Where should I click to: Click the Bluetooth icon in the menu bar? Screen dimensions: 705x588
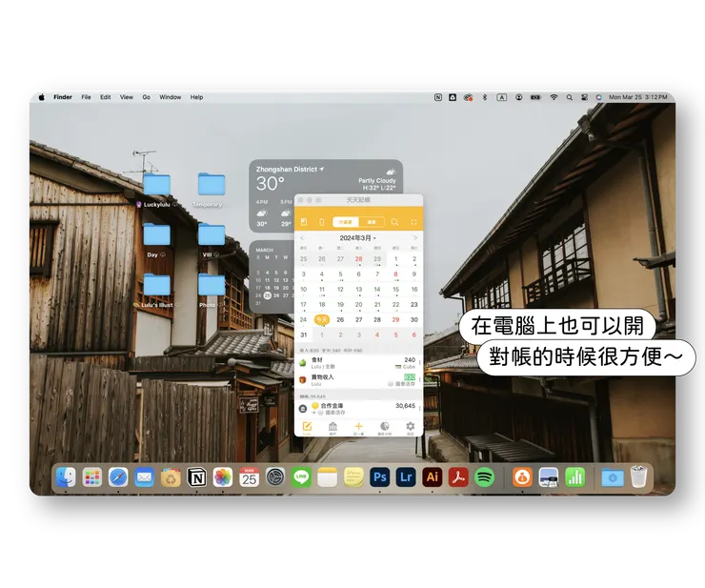[x=485, y=97]
